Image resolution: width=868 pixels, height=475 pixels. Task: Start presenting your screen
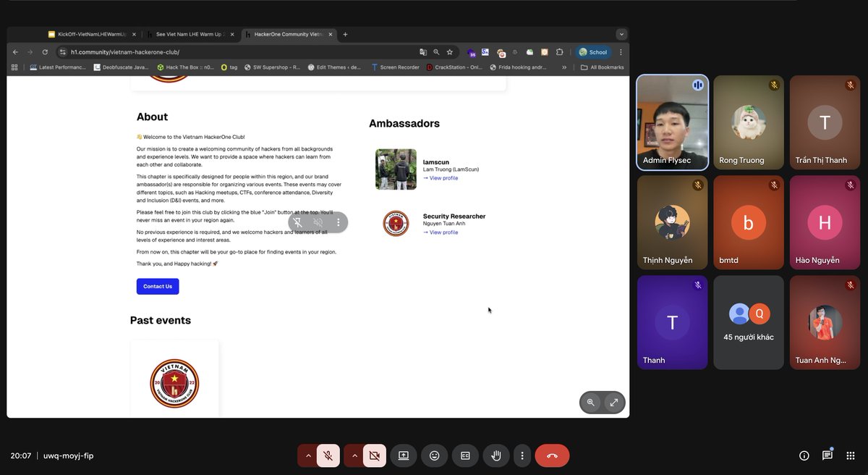pos(404,455)
